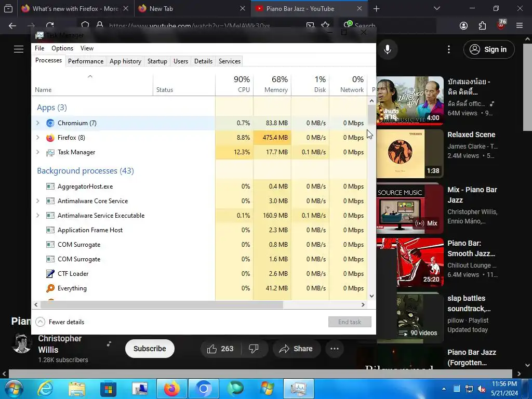Switch to the Users tab
This screenshot has height=399, width=532.
point(181,61)
